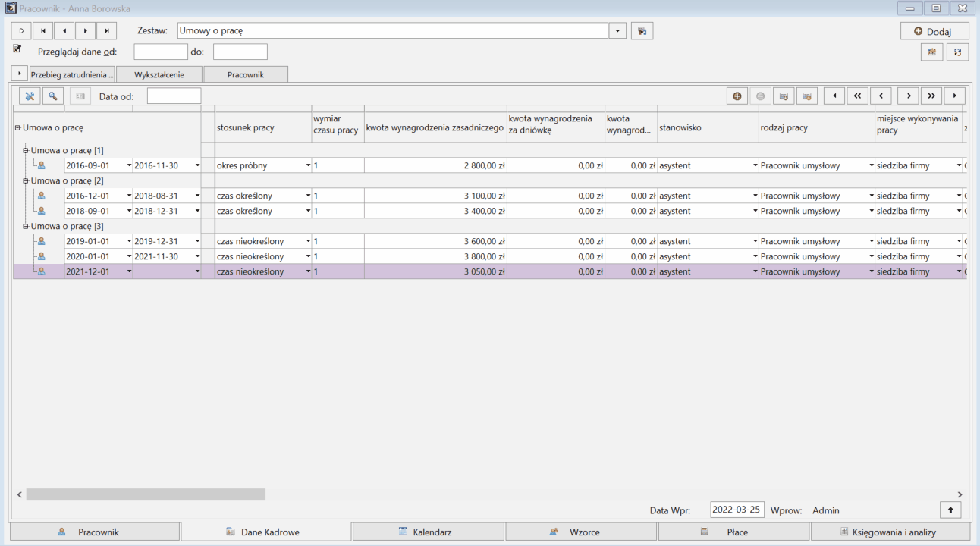
Task: Open the Kalendarz bottom tab
Action: coord(429,532)
